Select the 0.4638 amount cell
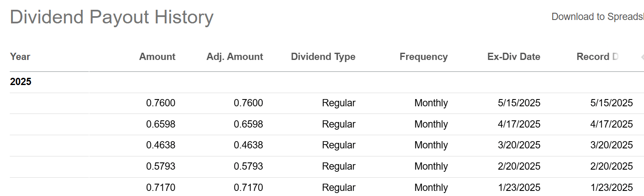 pyautogui.click(x=161, y=145)
